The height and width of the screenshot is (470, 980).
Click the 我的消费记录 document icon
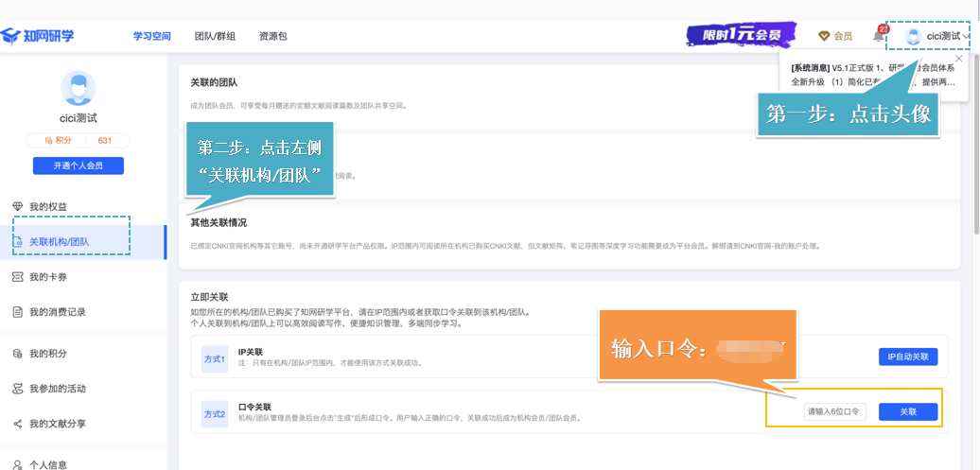tap(17, 312)
